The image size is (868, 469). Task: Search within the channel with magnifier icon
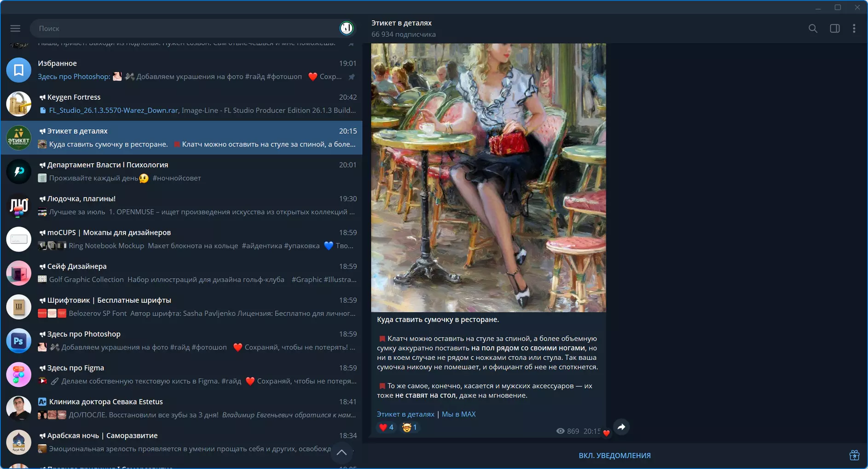click(813, 29)
